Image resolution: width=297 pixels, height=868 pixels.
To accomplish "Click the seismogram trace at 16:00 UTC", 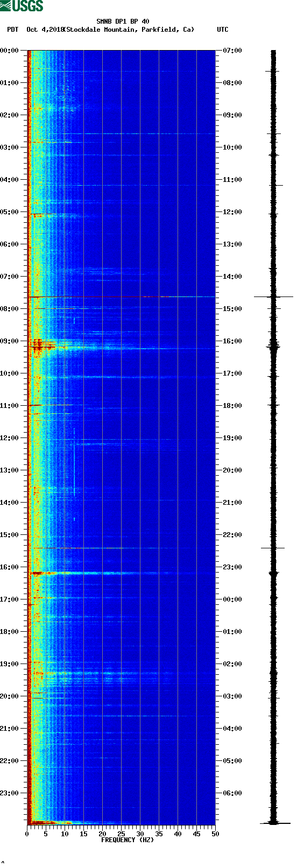I will (274, 344).
